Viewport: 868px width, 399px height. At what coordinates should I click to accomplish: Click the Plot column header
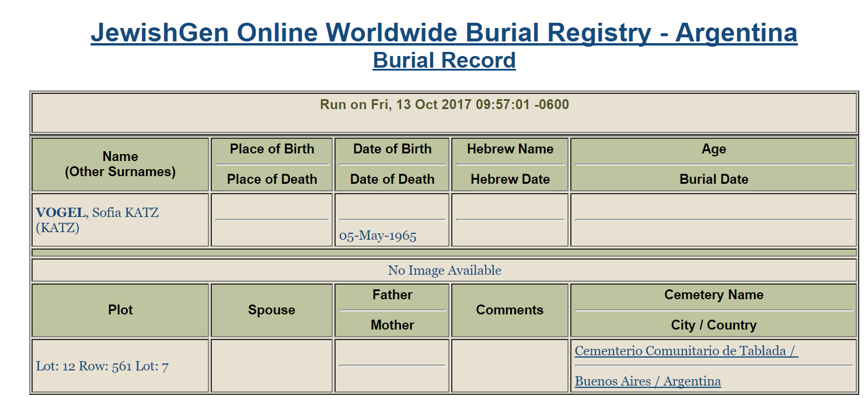click(120, 310)
